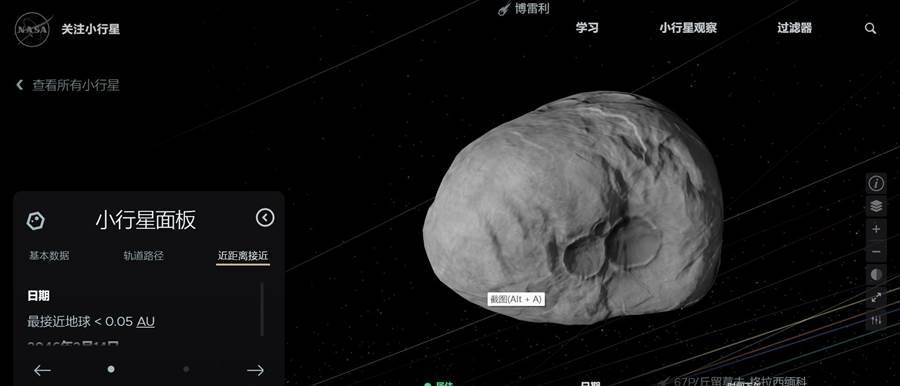
Task: Go back via 查看所有小行星 chevron
Action: tap(20, 85)
